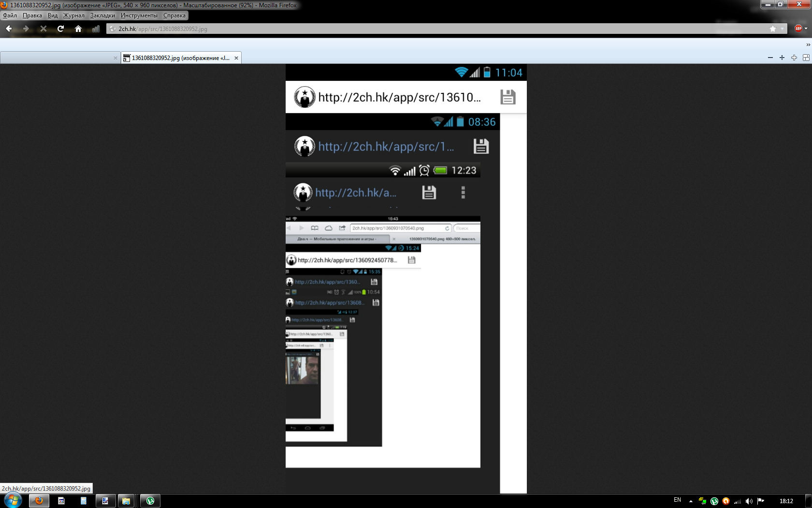Click the solid plus button in tab bar
Screen dimensions: 812x508
(782, 58)
